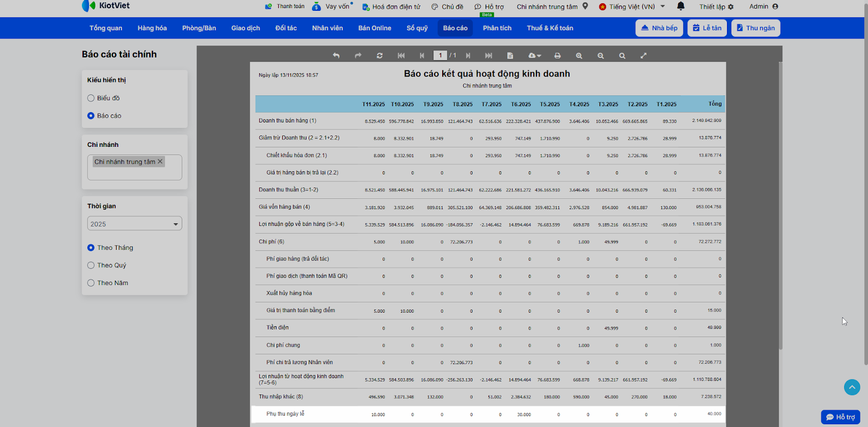This screenshot has width=868, height=427.
Task: Remove the Chi nhánh trung tâm branch tag
Action: (x=160, y=161)
